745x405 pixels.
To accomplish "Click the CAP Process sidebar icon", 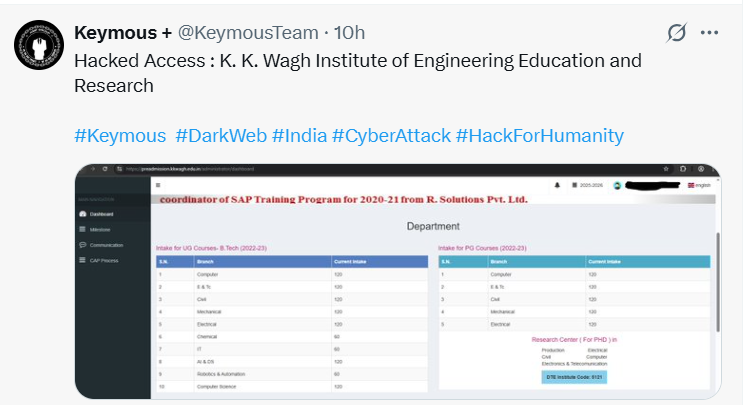I will pyautogui.click(x=82, y=260).
